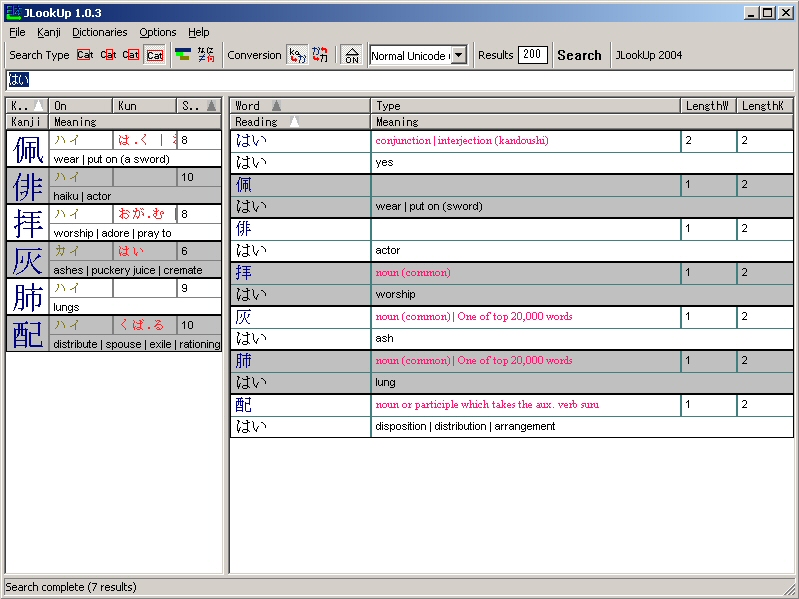This screenshot has width=799, height=599.
Task: Sort kanji list by the S.. strokes header
Action: coord(199,105)
